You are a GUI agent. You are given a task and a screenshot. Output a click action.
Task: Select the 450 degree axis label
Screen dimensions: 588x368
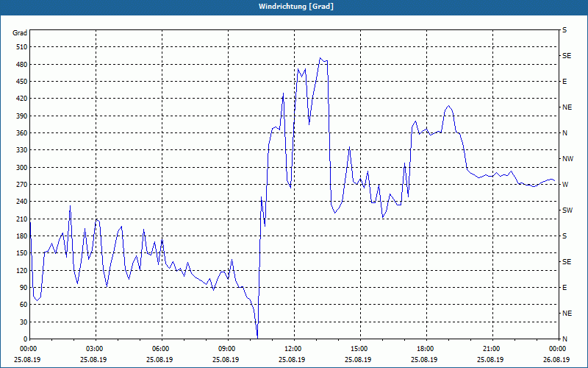pos(22,82)
